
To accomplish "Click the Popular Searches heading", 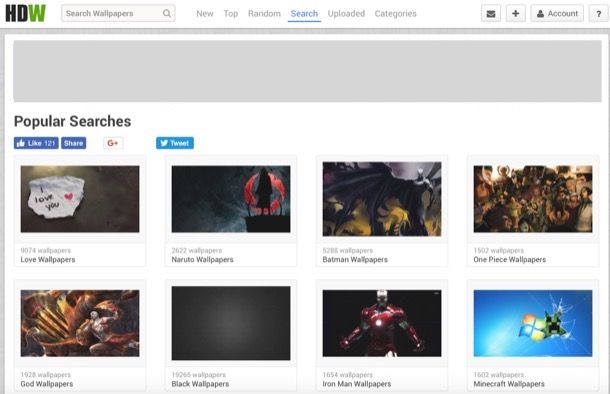I will click(72, 121).
